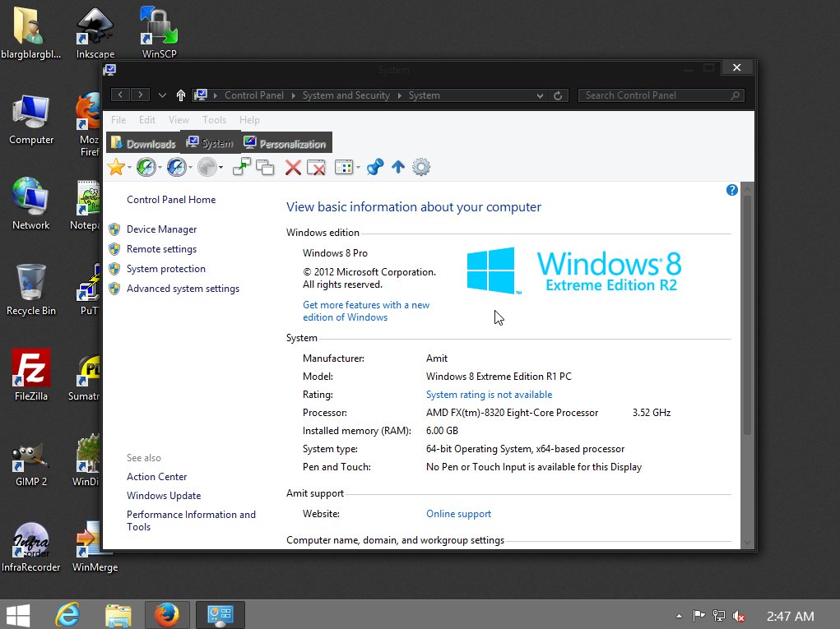Viewport: 840px width, 629px height.
Task: Open the File menu
Action: coord(118,120)
